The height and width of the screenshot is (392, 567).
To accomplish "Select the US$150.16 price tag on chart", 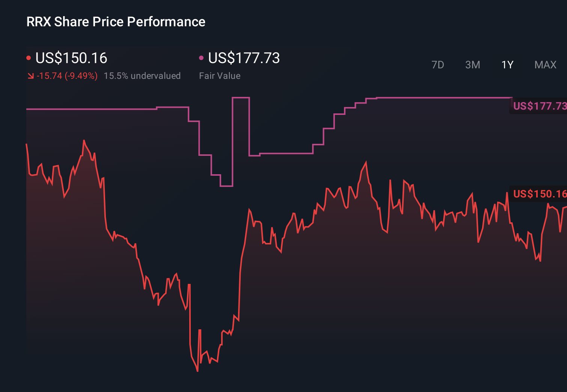I will [x=540, y=194].
